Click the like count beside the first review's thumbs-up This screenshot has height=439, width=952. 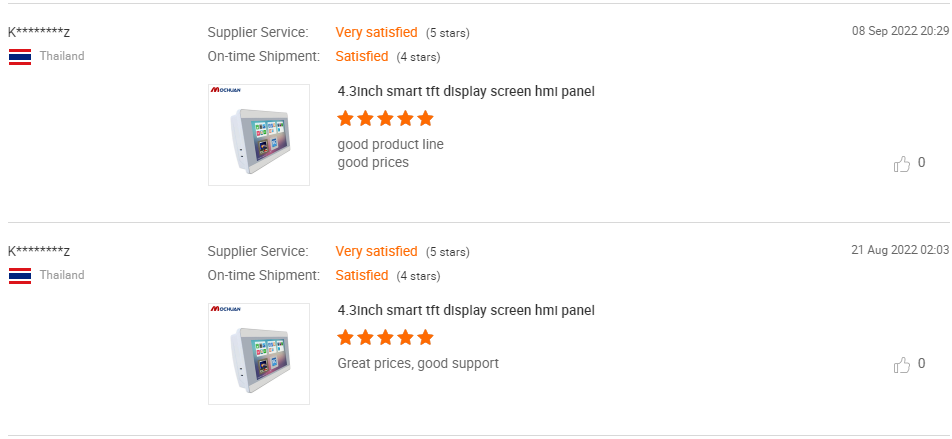(x=922, y=162)
